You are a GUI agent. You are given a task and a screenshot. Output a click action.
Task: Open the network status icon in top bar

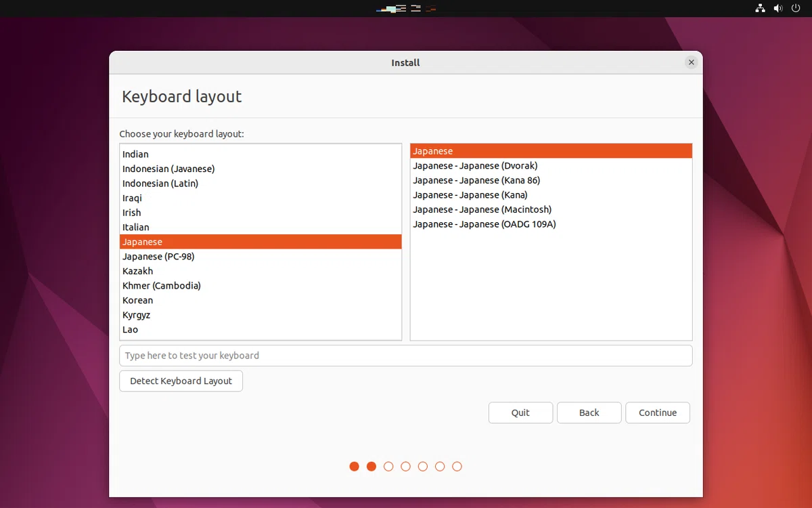[x=760, y=8]
